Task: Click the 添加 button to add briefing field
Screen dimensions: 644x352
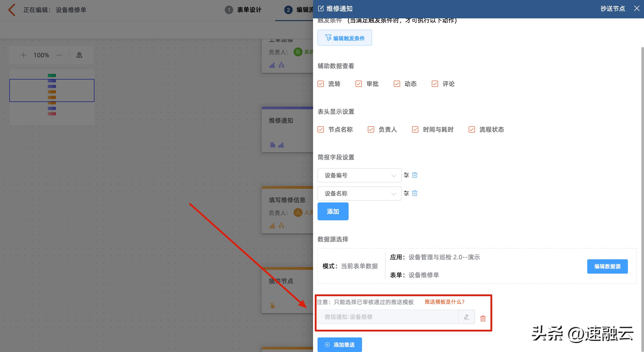Action: (x=333, y=211)
